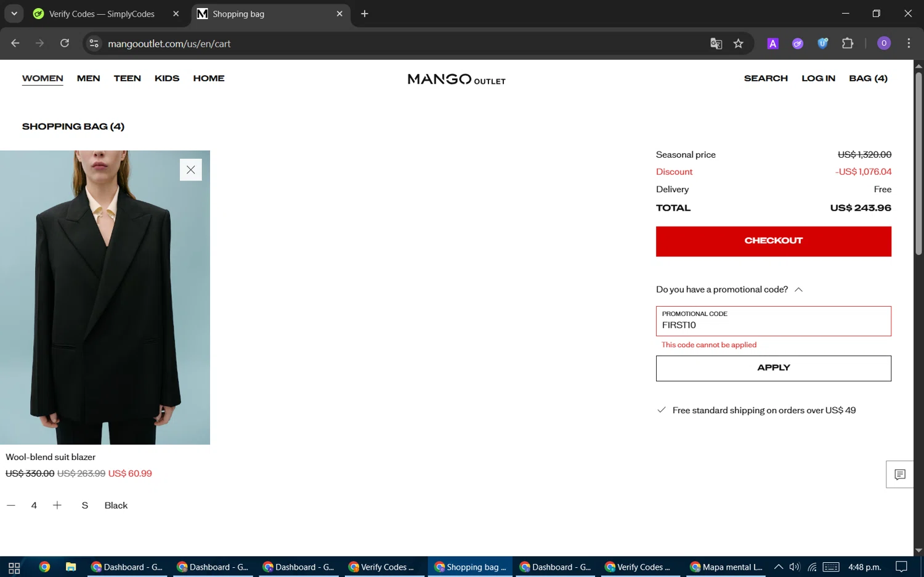Click the address bar URL
The image size is (924, 577).
[x=169, y=44]
